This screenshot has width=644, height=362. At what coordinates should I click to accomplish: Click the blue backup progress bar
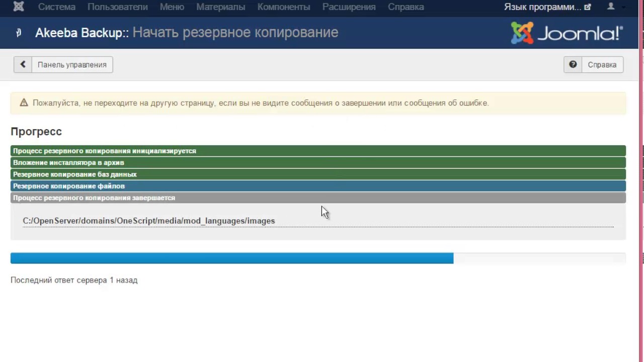(232, 258)
